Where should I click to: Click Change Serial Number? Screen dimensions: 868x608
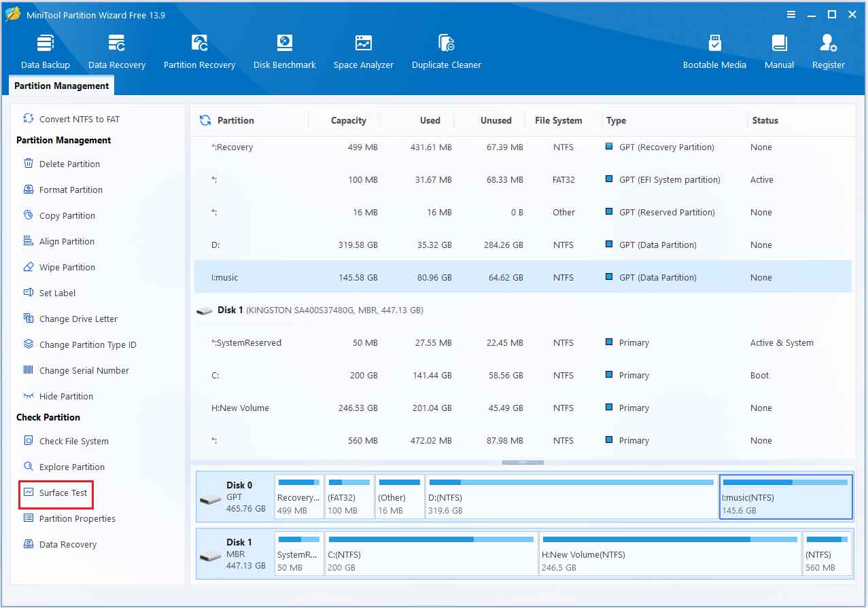pos(76,370)
